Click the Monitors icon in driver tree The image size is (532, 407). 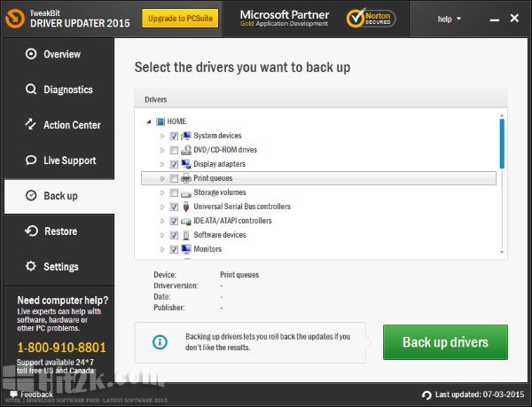pos(186,249)
